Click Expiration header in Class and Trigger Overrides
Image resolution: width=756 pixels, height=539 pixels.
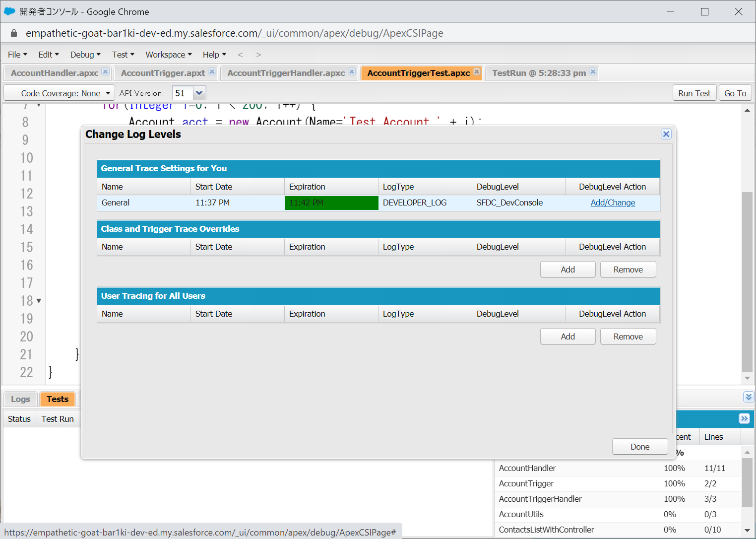tap(331, 247)
